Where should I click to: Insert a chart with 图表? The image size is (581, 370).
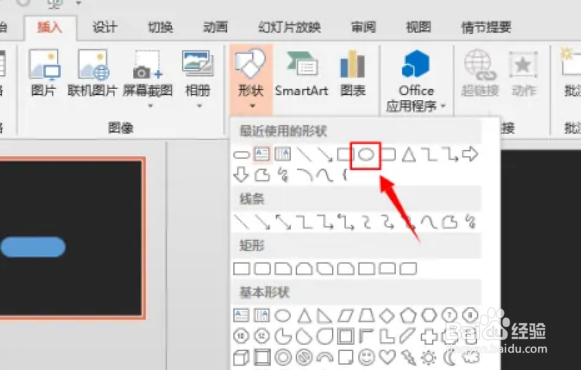[353, 74]
